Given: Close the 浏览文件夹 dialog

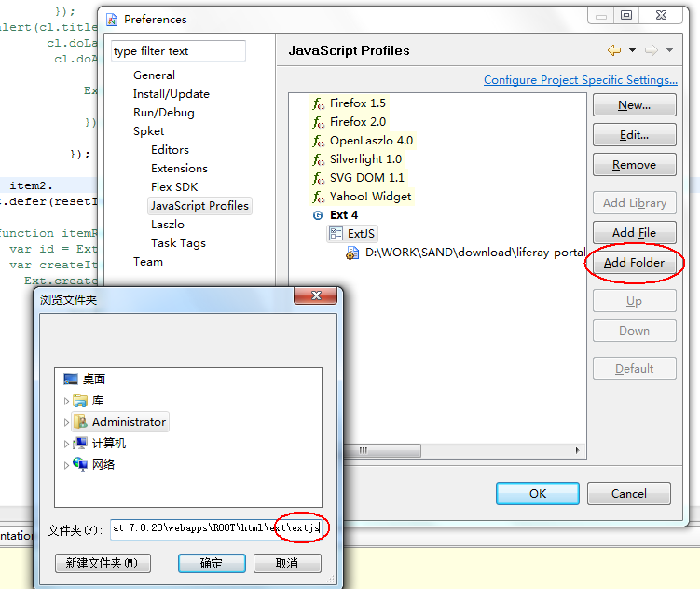Looking at the screenshot, I should [x=316, y=295].
